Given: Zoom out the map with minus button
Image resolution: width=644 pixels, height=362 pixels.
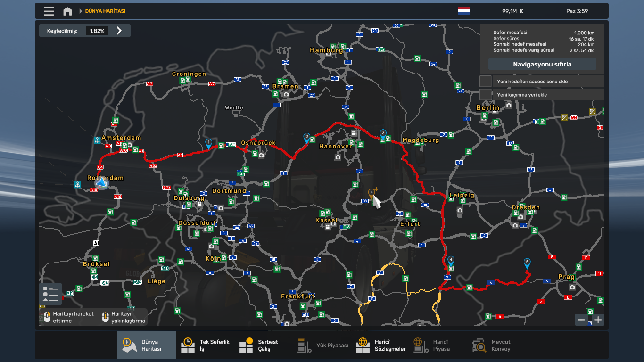Looking at the screenshot, I should (x=581, y=320).
